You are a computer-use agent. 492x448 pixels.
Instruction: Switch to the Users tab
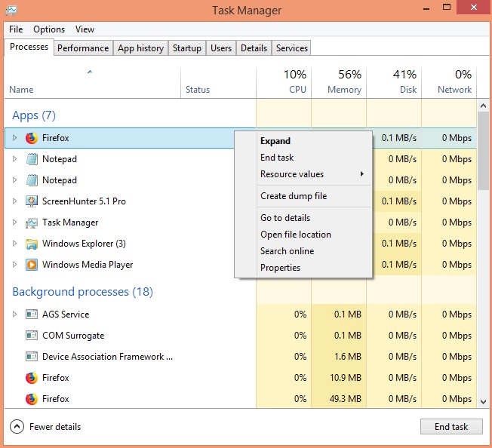221,48
